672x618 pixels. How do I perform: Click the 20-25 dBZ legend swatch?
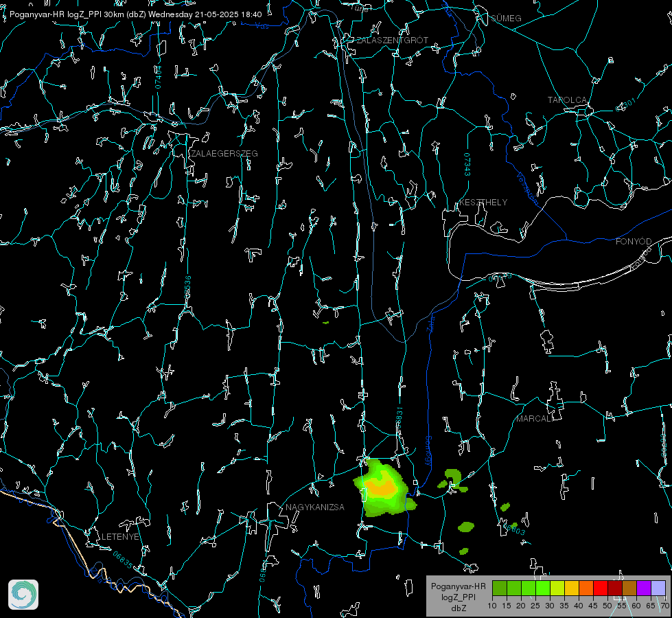click(x=529, y=588)
